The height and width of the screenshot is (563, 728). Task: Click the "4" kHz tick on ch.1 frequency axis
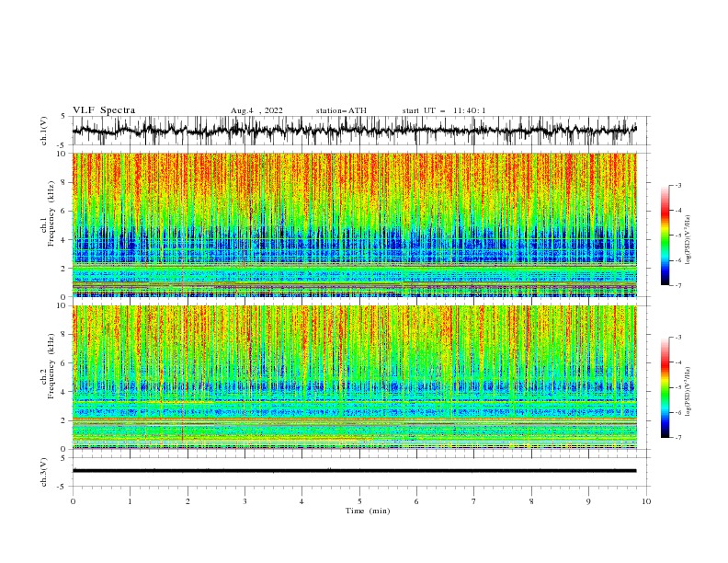64,240
